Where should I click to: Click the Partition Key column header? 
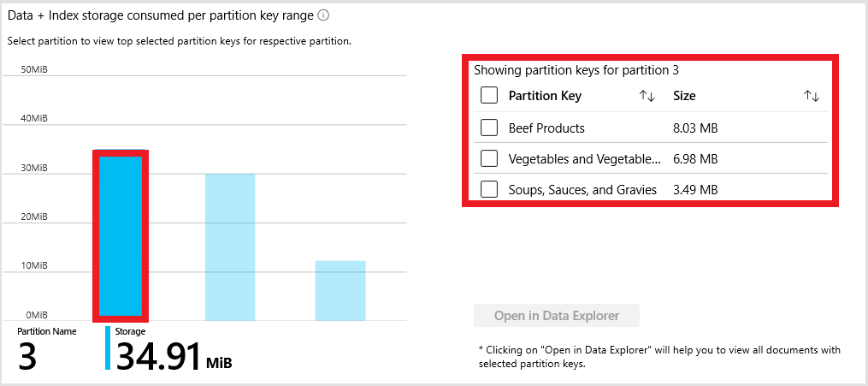point(545,96)
